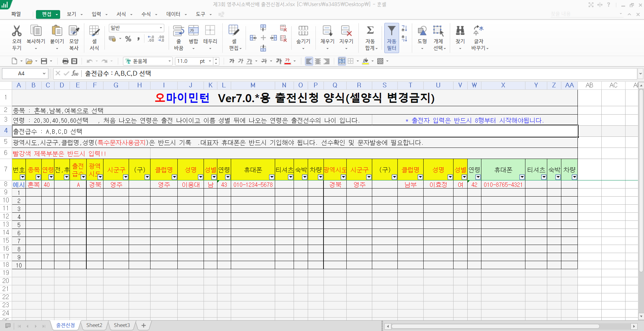Expand the 일반 number format dropdown

tap(161, 28)
